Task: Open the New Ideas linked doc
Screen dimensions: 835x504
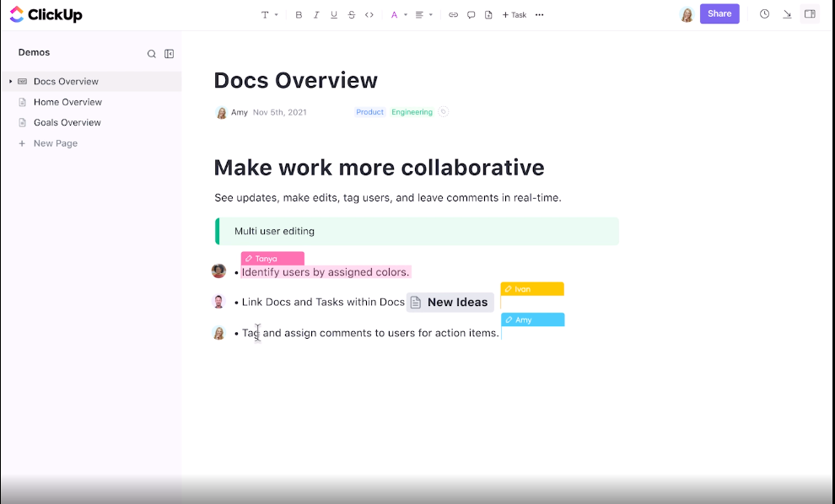Action: 450,303
